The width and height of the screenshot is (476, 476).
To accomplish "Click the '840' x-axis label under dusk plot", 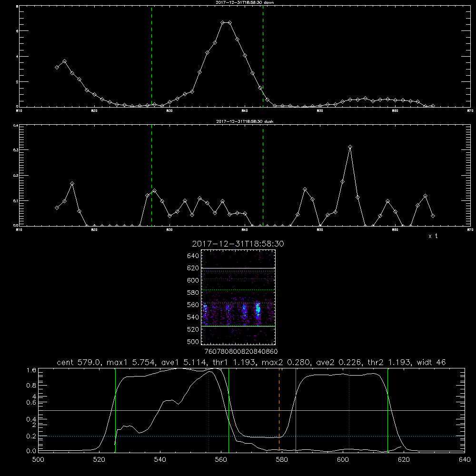I will [245, 230].
